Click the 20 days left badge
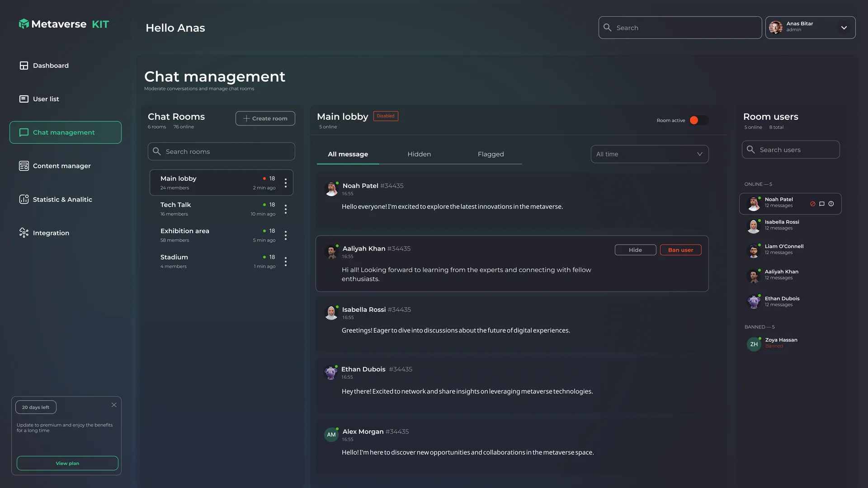 coord(36,407)
